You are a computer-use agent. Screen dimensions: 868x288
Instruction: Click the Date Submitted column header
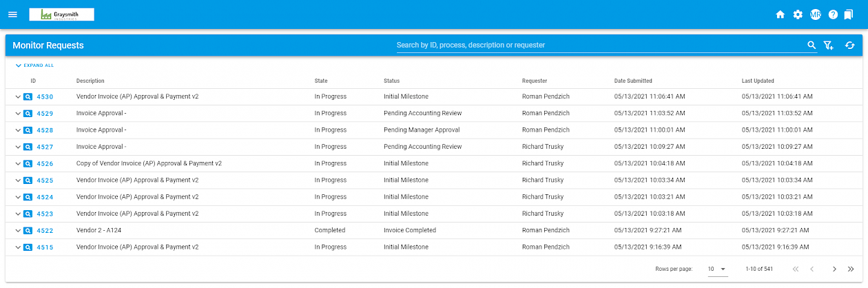click(633, 81)
